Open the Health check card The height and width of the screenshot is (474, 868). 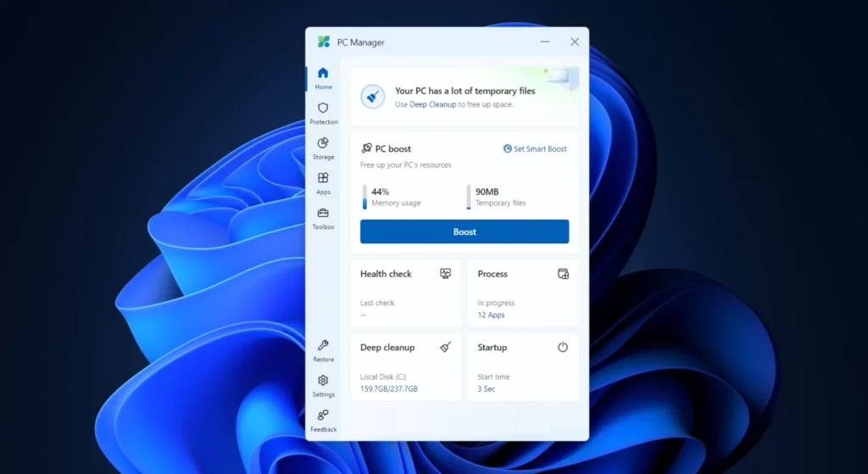point(405,293)
